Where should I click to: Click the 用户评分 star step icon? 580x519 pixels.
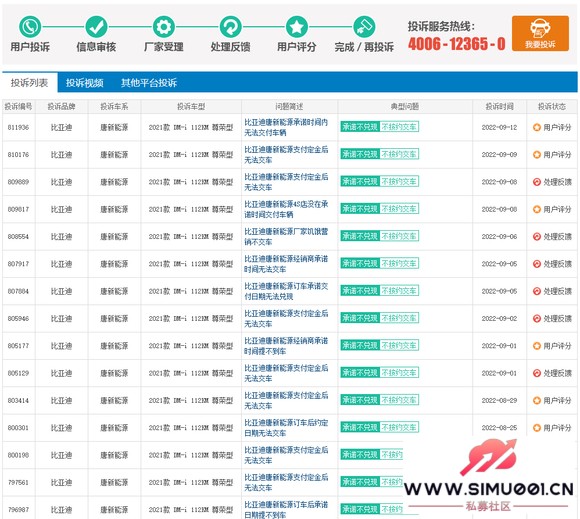coord(297,27)
